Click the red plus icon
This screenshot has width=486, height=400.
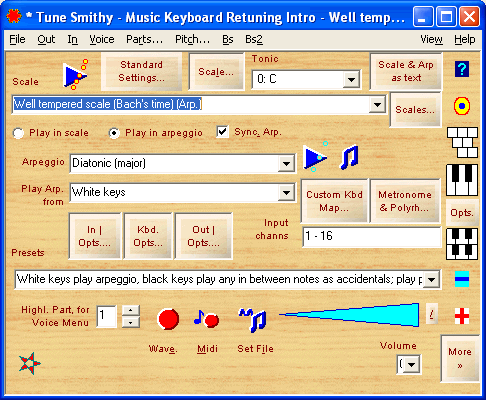coord(462,316)
